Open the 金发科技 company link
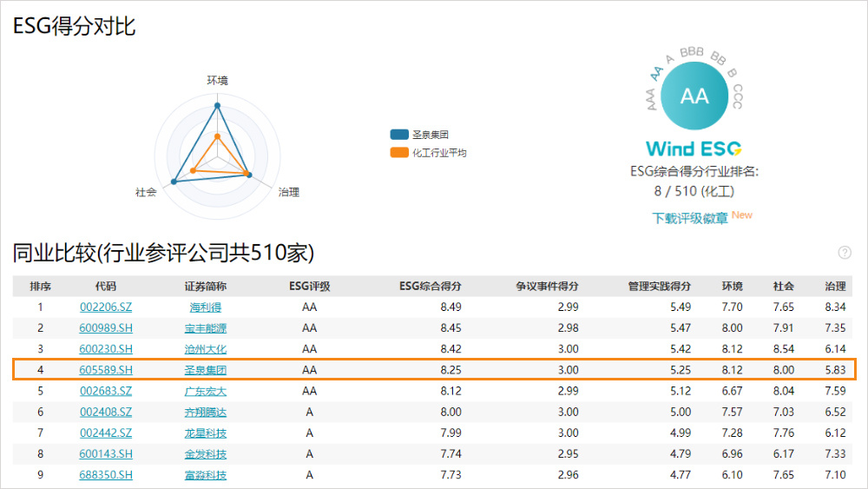The height and width of the screenshot is (489, 868). pos(207,453)
